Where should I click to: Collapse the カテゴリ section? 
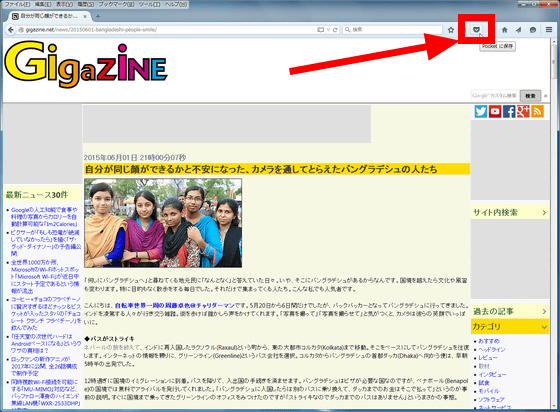pyautogui.click(x=510, y=326)
